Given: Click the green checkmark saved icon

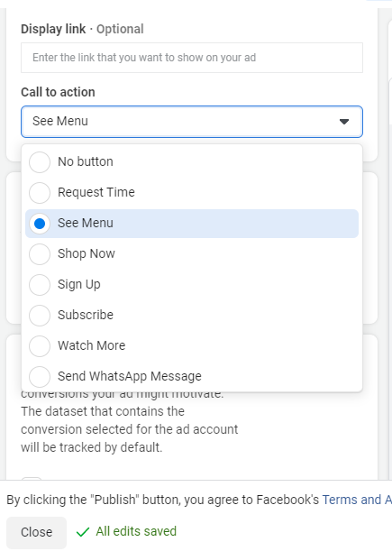Looking at the screenshot, I should coord(83,532).
